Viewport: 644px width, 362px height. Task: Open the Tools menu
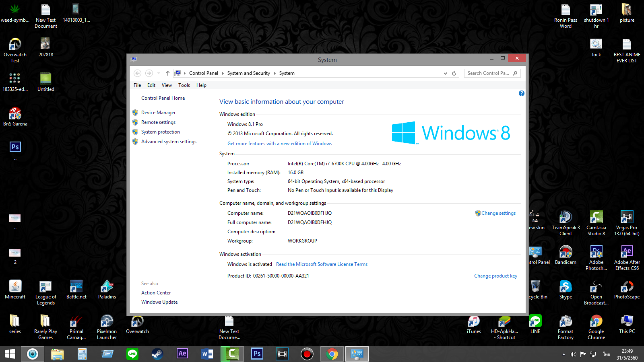click(x=184, y=85)
